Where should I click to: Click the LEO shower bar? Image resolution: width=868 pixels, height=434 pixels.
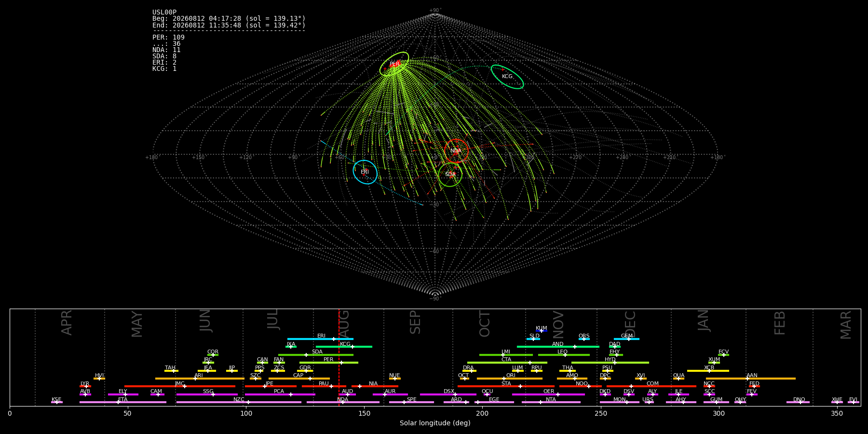[564, 355]
